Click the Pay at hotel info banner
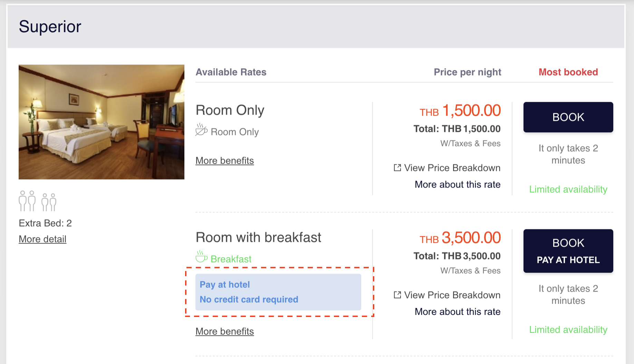Viewport: 634px width, 364px height. pos(278,292)
